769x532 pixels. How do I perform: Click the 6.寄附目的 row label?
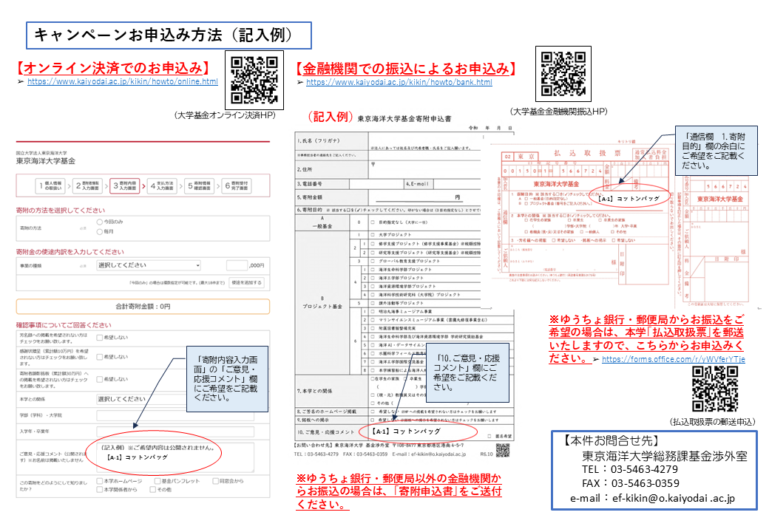310,210
